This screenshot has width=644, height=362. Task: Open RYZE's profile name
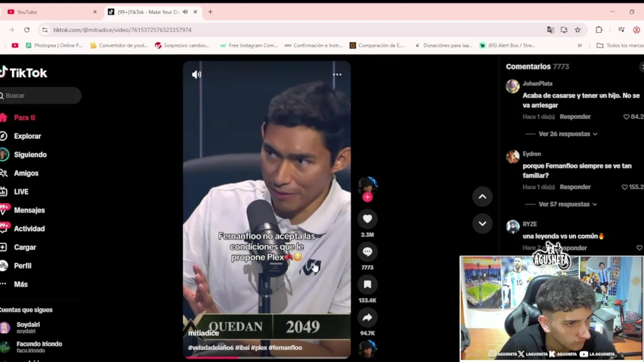coord(530,224)
